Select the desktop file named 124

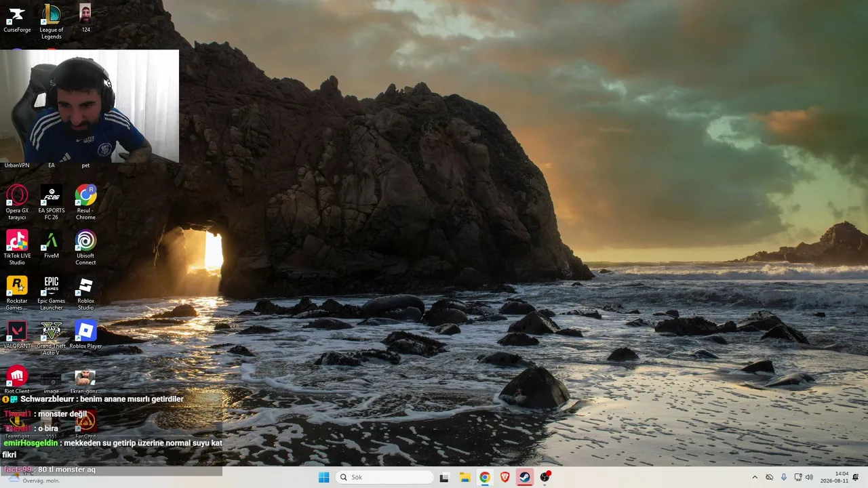85,19
